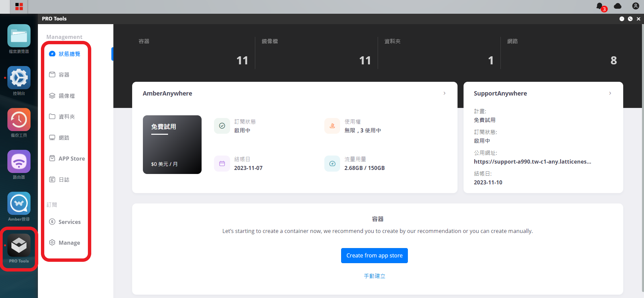This screenshot has height=298, width=644.
Task: Click the 容器 box icon in sidebar
Action: tap(52, 74)
